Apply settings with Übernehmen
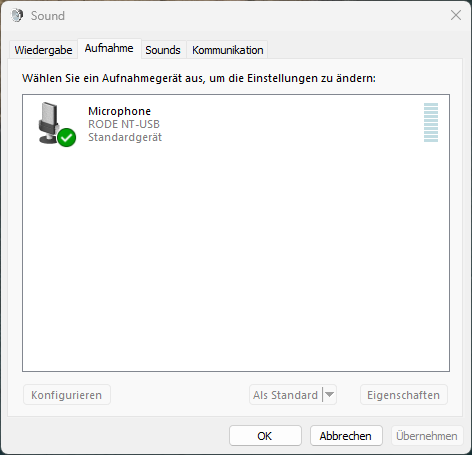Viewport: 472px width, 455px height. (427, 436)
